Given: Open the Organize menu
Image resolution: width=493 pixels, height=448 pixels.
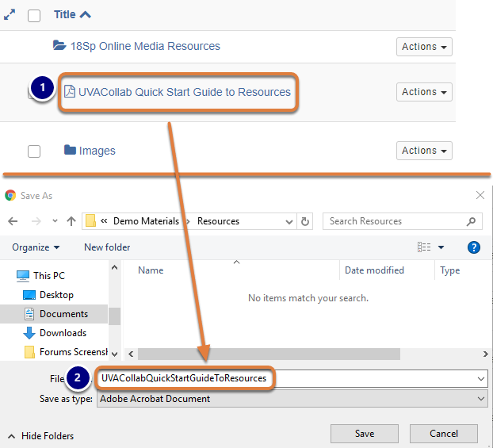Looking at the screenshot, I should click(x=36, y=247).
